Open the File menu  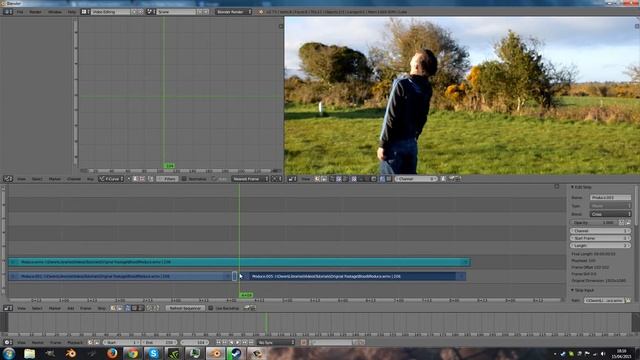point(20,12)
